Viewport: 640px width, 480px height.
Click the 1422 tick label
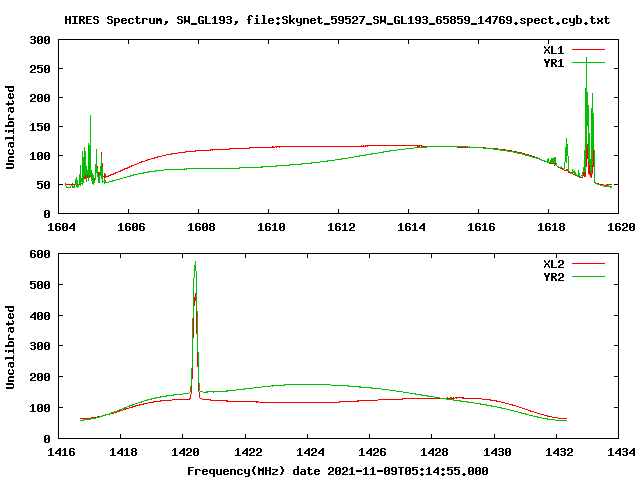tap(248, 452)
